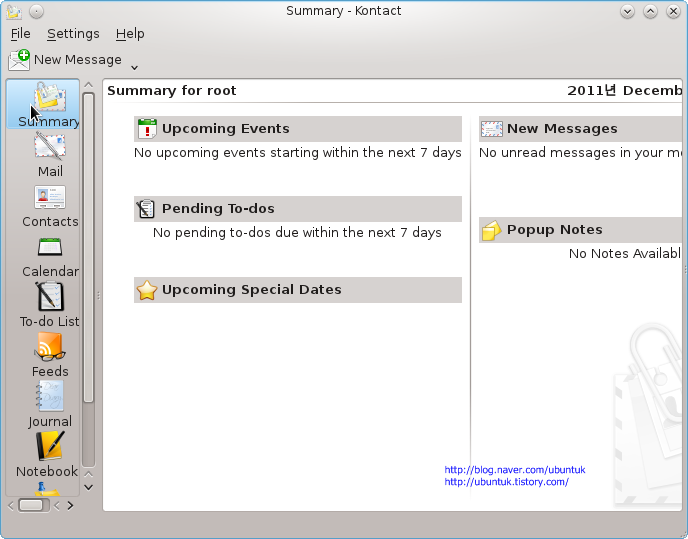Click the Upcoming Special Dates star icon
This screenshot has height=539, width=688.
pos(147,290)
